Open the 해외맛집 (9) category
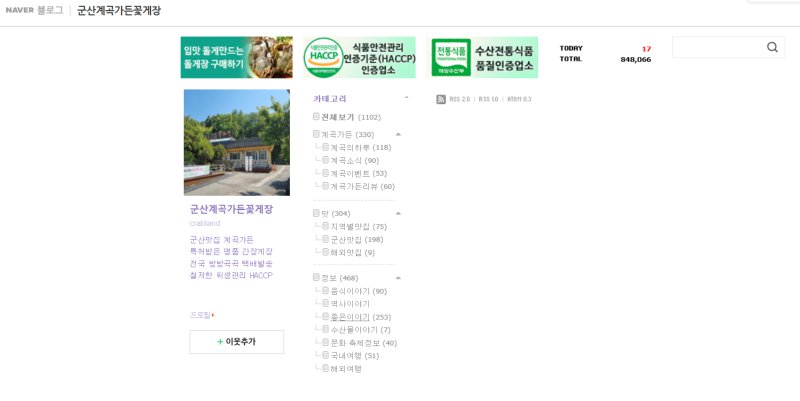The height and width of the screenshot is (401, 800). pos(352,253)
